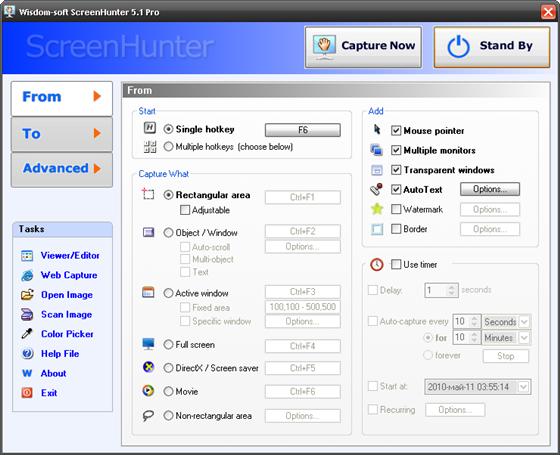Enable the Watermark checkbox
Viewport: 560px width, 455px height.
396,209
